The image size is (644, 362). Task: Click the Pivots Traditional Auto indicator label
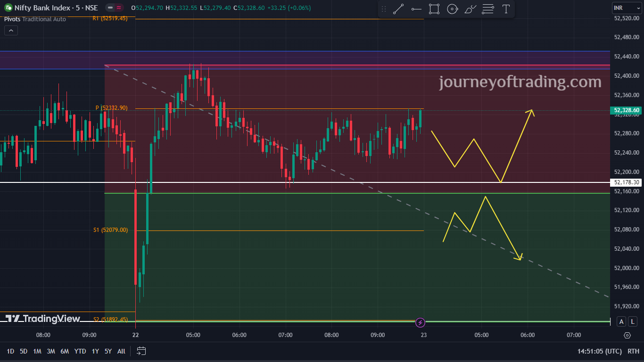click(35, 19)
